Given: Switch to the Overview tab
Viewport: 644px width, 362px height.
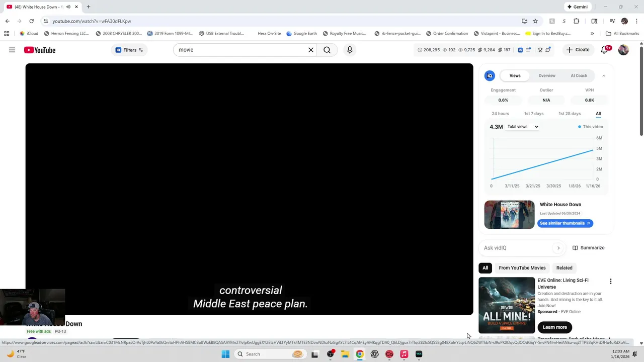Looking at the screenshot, I should (547, 75).
